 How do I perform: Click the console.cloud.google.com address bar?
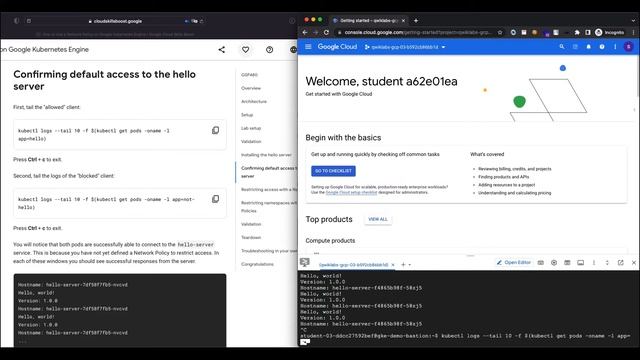point(418,32)
